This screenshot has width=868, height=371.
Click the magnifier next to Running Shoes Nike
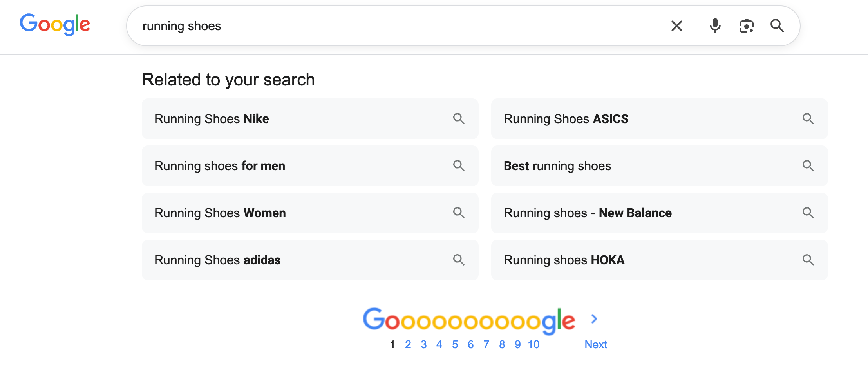pyautogui.click(x=459, y=119)
